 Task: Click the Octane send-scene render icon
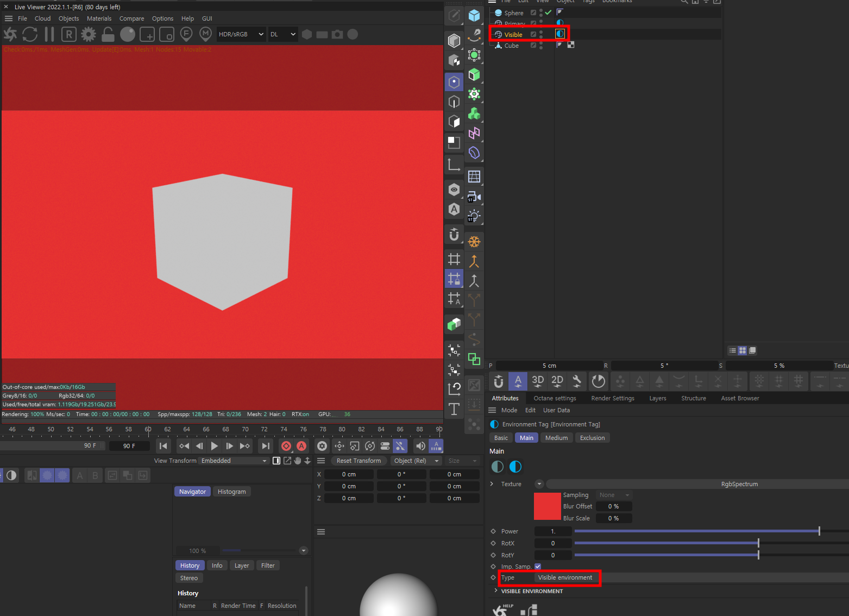10,34
